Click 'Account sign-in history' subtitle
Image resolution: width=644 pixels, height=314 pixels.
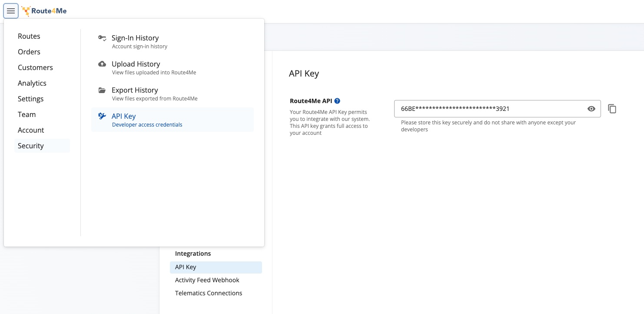pos(139,47)
